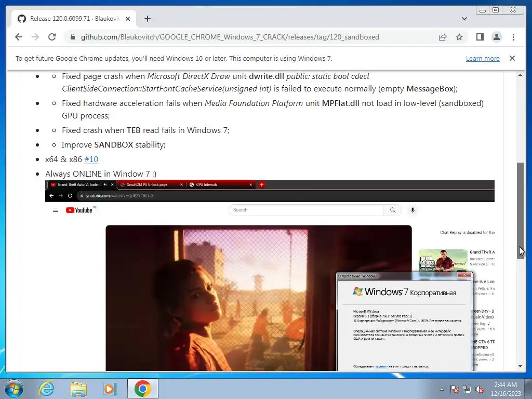Click 'Always ONLINE in Window 7 :)' text
Screen dimensions: 532x399
click(101, 174)
